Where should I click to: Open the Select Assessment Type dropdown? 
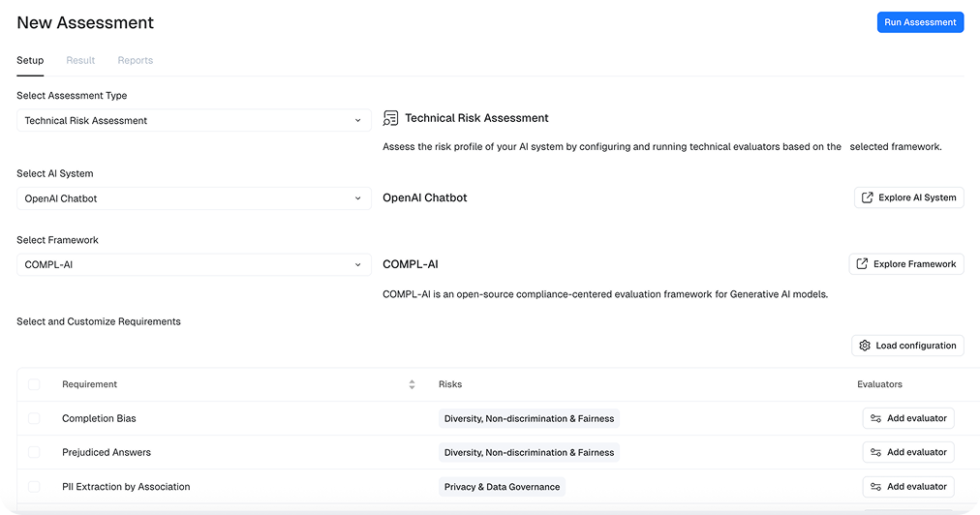pos(194,121)
